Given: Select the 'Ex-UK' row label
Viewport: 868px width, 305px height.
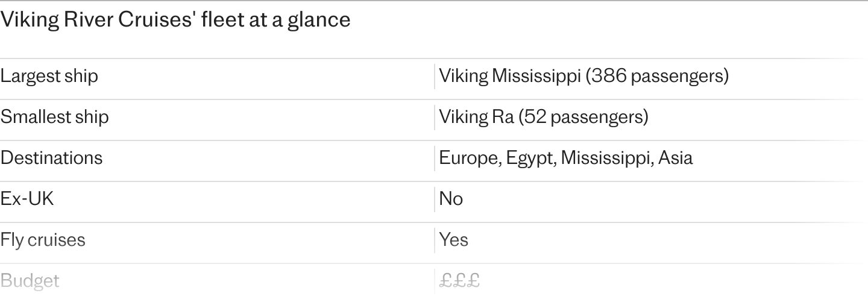Looking at the screenshot, I should tap(27, 199).
